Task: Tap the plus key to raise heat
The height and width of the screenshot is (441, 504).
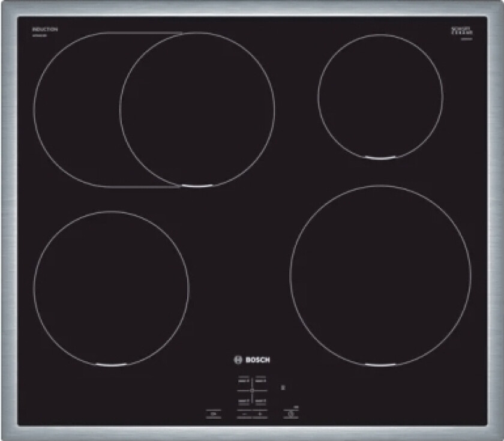Action: click(x=260, y=414)
